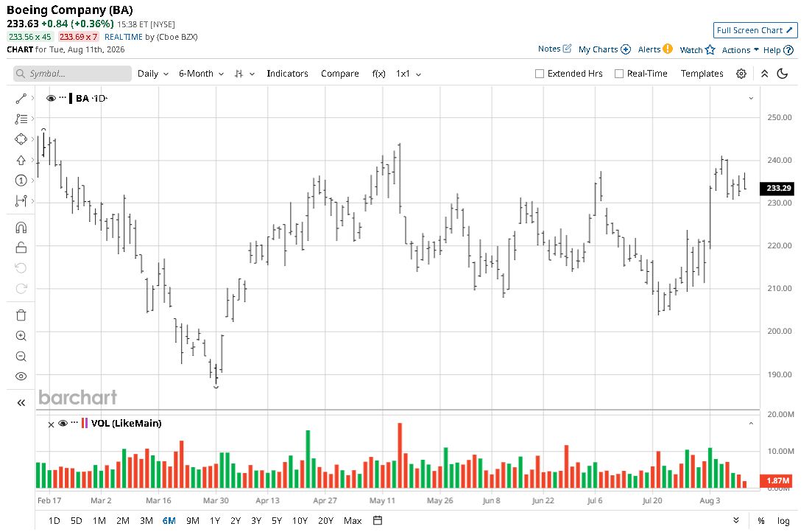Image resolution: width=812 pixels, height=532 pixels.
Task: Open the Daily frequency dropdown
Action: 153,74
